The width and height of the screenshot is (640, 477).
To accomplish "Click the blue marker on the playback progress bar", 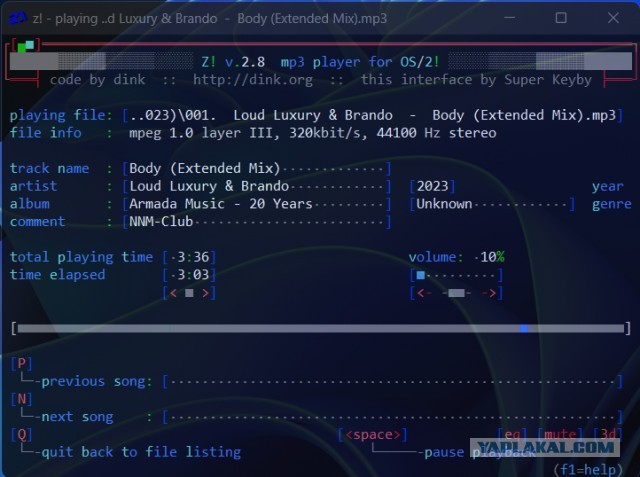I will 524,328.
